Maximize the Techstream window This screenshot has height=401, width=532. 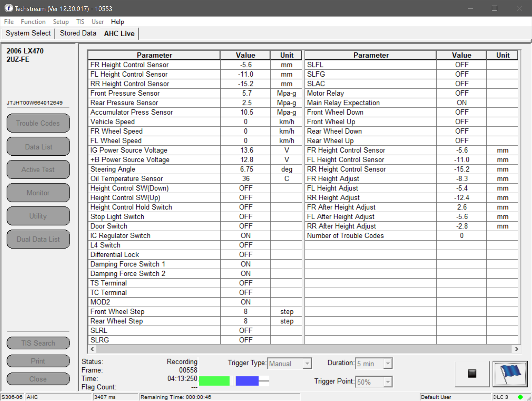point(494,8)
